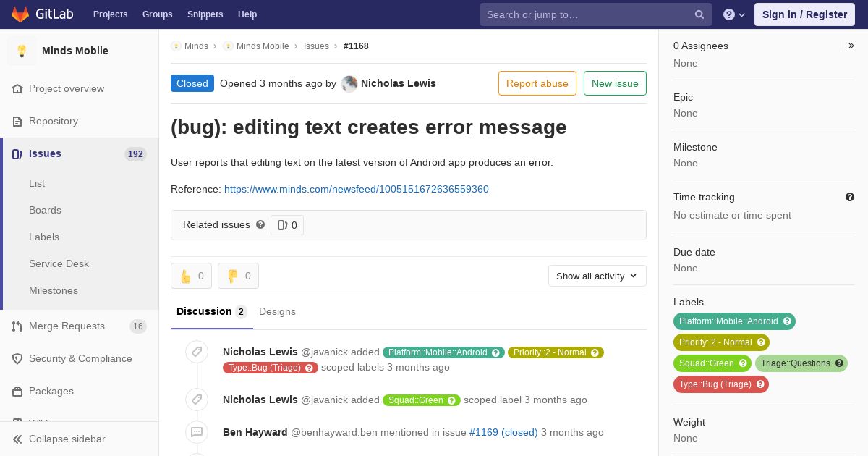The width and height of the screenshot is (868, 456).
Task: Open Labels in sidebar
Action: pos(44,237)
